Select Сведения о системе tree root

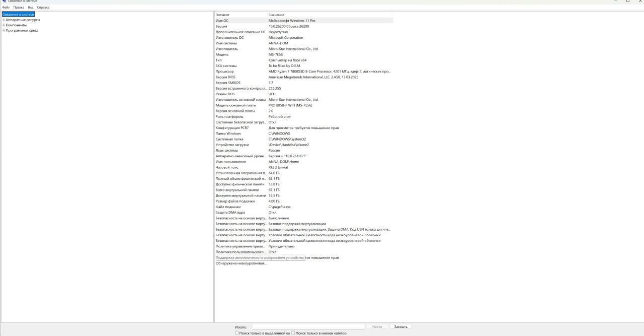coord(18,15)
